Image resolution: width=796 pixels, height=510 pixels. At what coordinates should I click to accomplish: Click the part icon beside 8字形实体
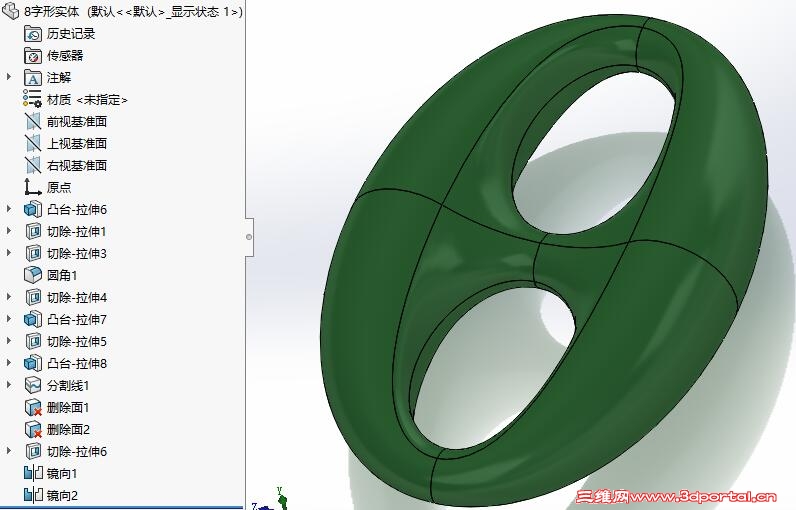pos(10,11)
